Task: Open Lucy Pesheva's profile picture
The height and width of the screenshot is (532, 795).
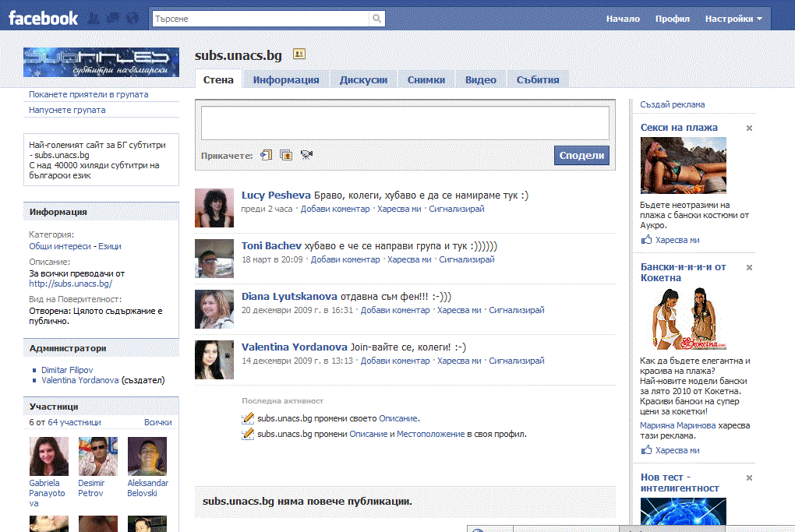Action: 214,208
